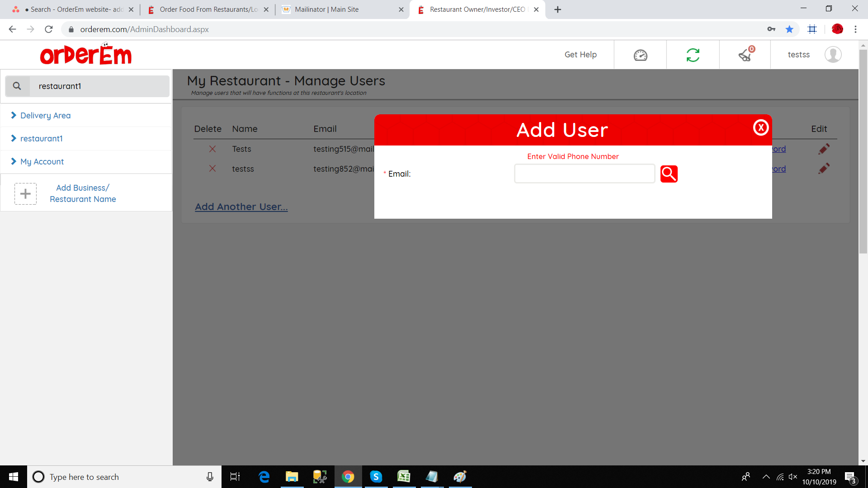Click the plus icon for Add Business
The image size is (868, 488).
25,194
